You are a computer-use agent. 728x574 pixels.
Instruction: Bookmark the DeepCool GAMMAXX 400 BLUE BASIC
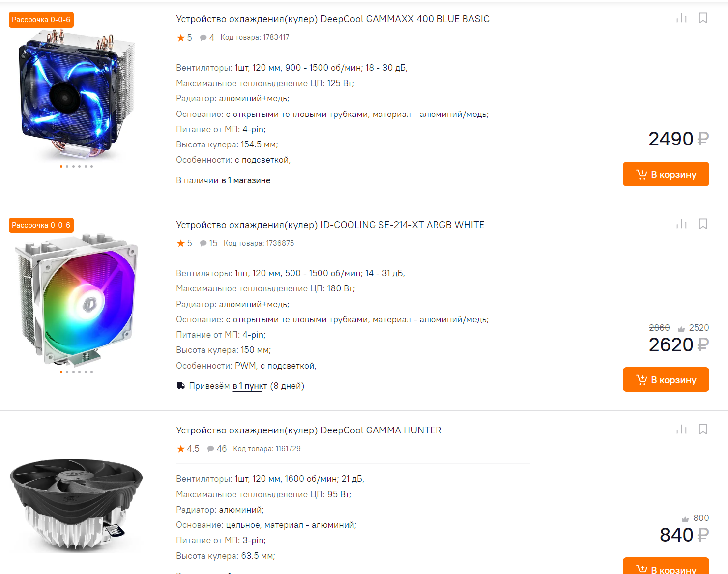pos(703,18)
